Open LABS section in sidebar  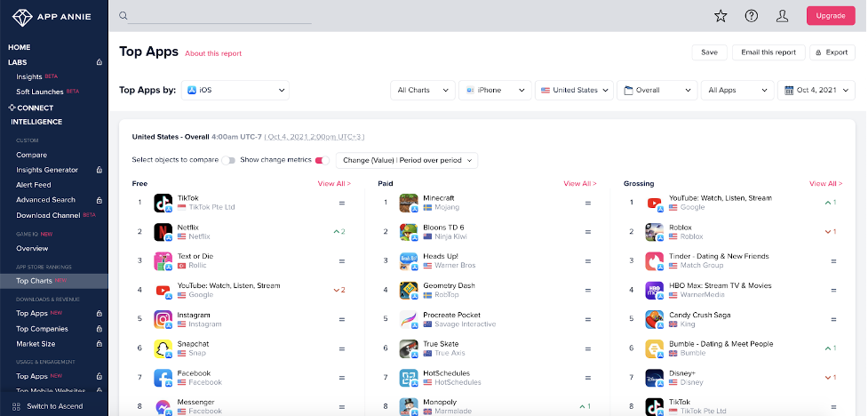[x=17, y=62]
